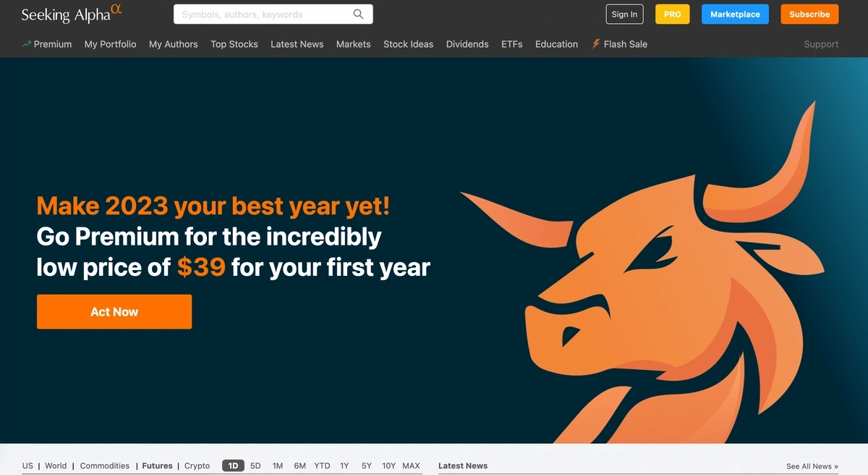This screenshot has width=868, height=475.
Task: Open the Dividends menu
Action: pos(467,44)
